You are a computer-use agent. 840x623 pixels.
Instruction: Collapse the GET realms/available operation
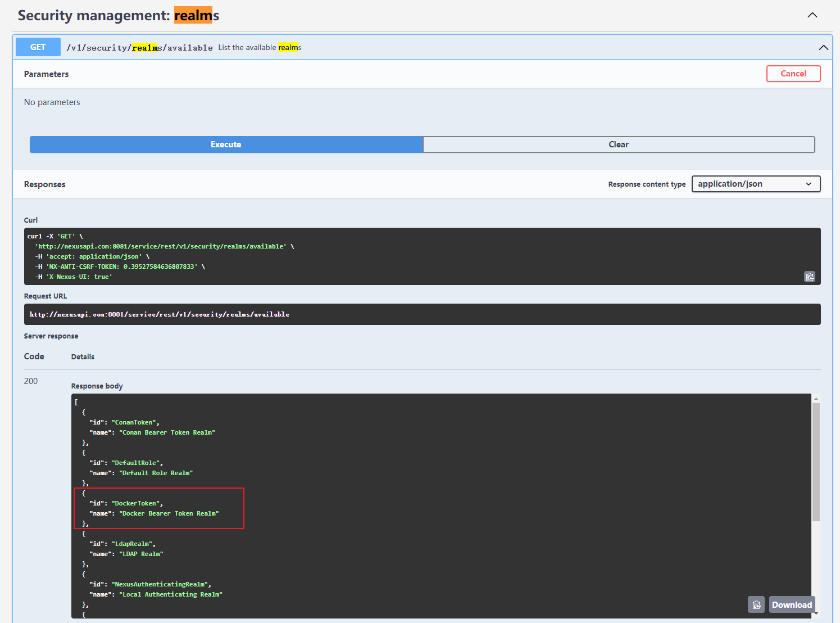[x=824, y=48]
